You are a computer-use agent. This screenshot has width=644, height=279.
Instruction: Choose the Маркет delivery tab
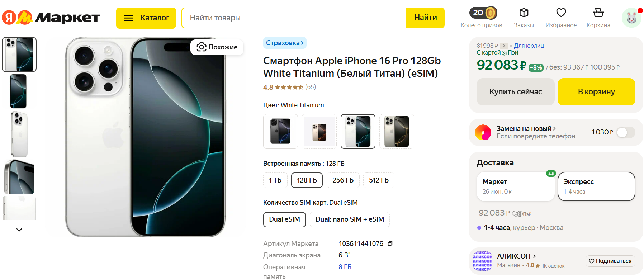(516, 186)
